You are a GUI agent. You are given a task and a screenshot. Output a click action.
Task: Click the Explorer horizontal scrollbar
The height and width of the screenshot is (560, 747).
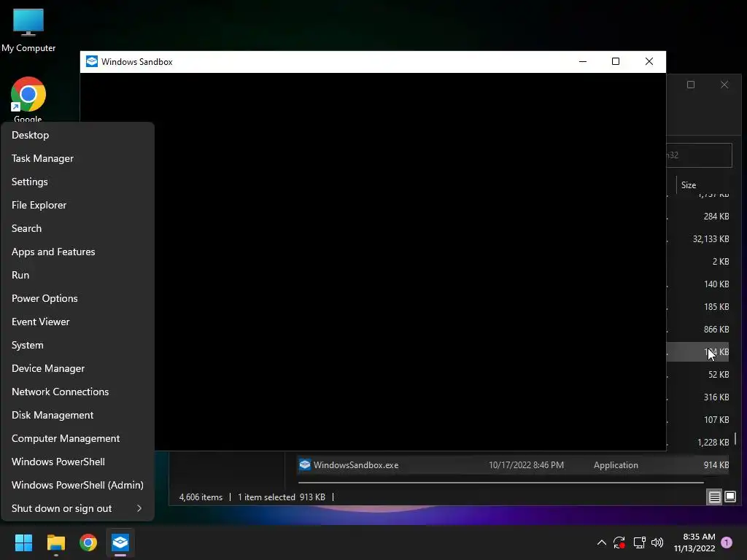point(500,483)
